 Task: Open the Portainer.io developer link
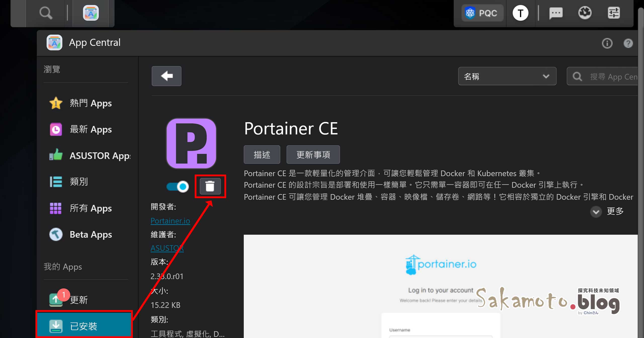point(170,221)
